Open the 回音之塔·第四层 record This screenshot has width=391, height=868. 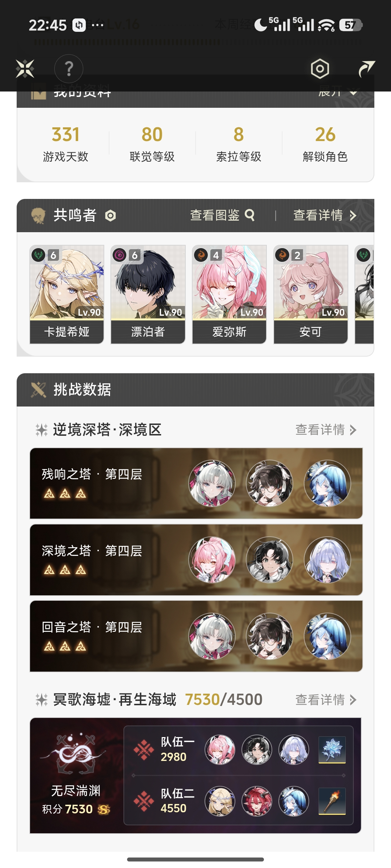click(196, 636)
